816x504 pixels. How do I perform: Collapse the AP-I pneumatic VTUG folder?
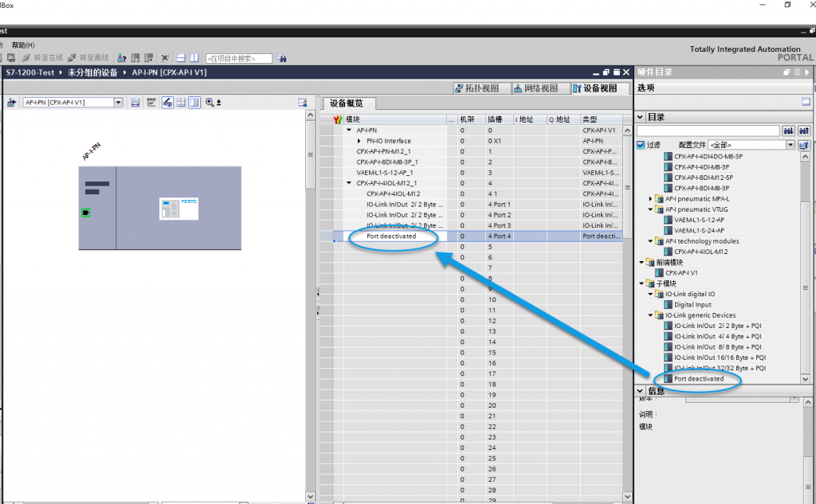coord(650,209)
